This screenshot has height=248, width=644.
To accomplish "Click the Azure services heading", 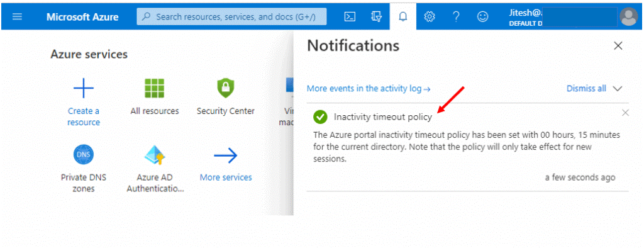I will 89,54.
